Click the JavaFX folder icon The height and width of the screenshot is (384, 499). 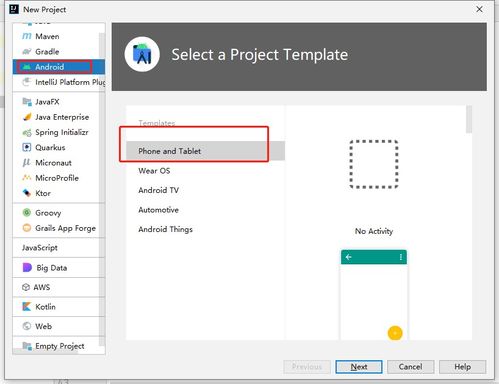[x=27, y=101]
